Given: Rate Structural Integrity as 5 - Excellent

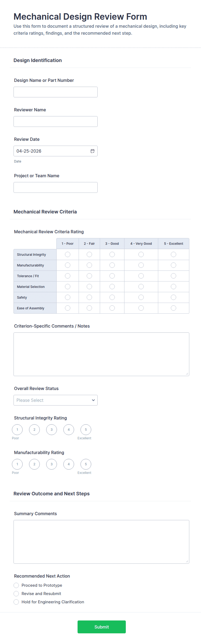Looking at the screenshot, I should 174,254.
